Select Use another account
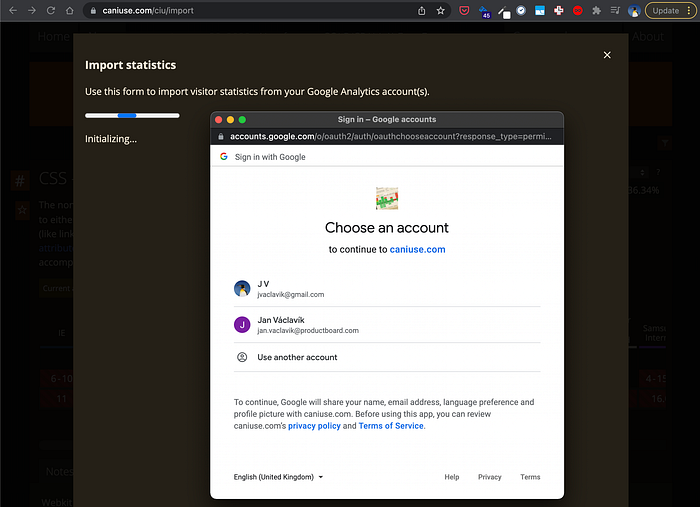 click(x=387, y=357)
